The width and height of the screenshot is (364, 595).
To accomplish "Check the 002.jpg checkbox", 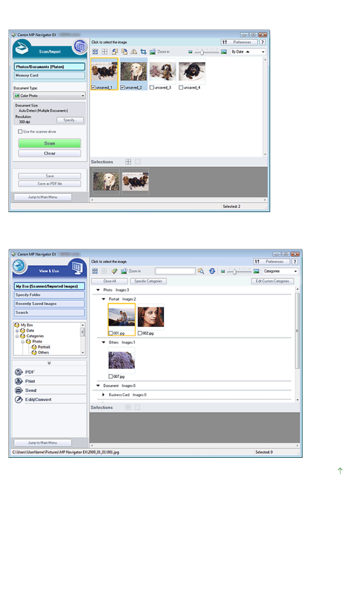I will [140, 333].
